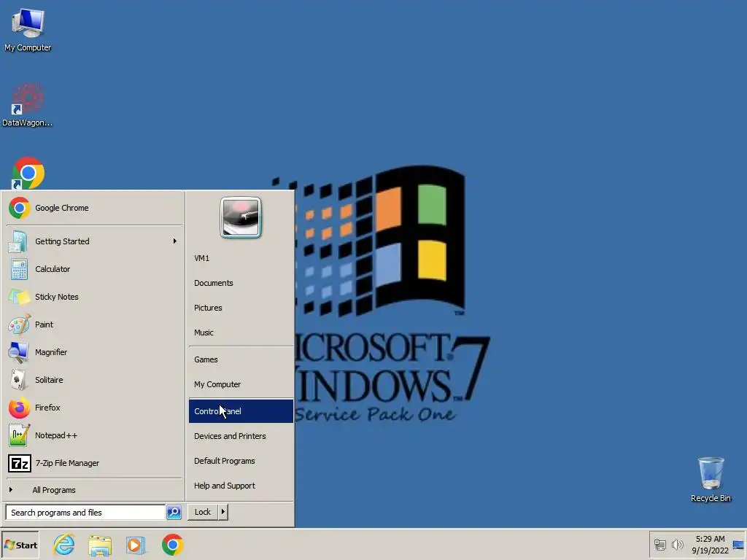
Task: Open Internet Explorer from the taskbar
Action: tap(64, 545)
